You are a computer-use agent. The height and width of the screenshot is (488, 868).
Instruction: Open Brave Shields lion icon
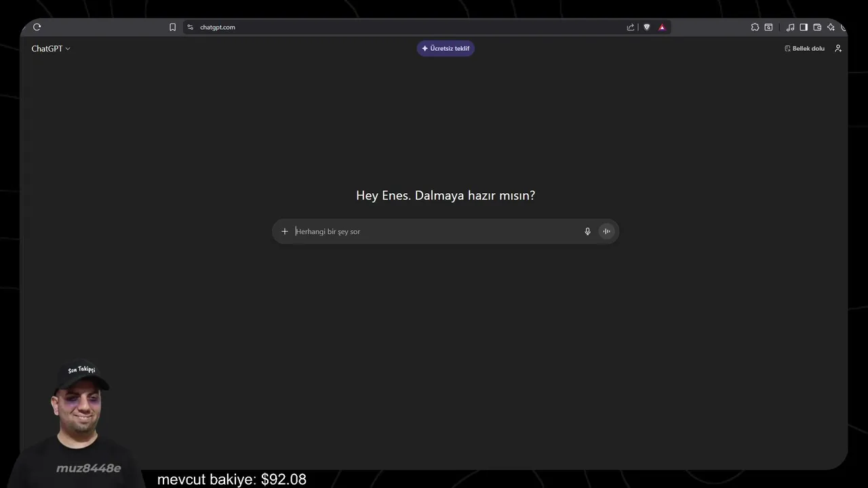click(647, 27)
